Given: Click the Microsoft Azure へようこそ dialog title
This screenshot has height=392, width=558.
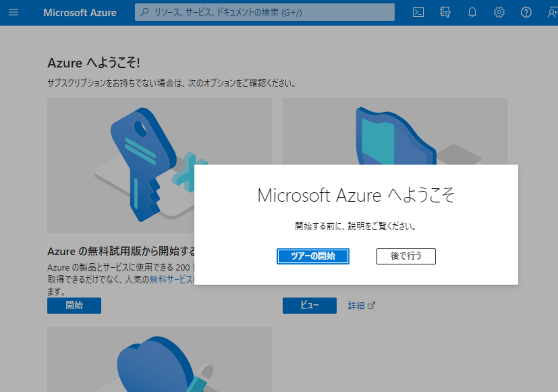Looking at the screenshot, I should [356, 195].
